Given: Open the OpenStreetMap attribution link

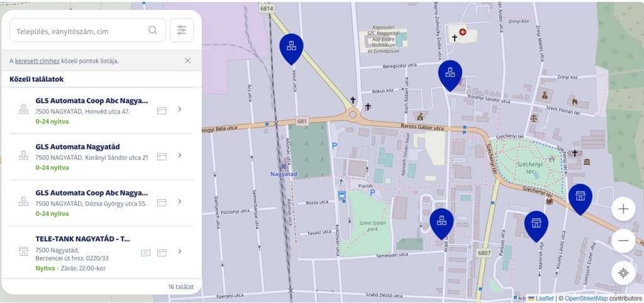Looking at the screenshot, I should coord(586,299).
